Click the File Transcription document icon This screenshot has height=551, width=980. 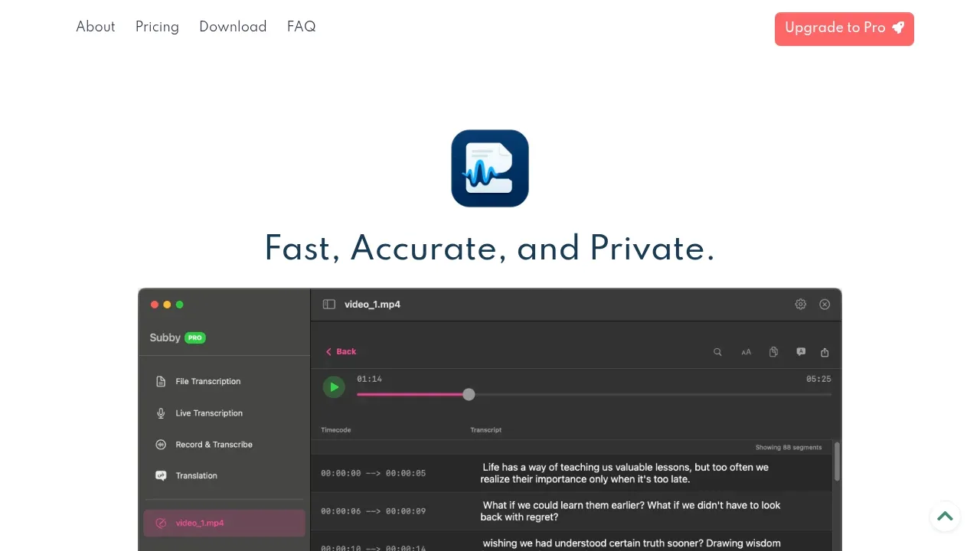[161, 381]
